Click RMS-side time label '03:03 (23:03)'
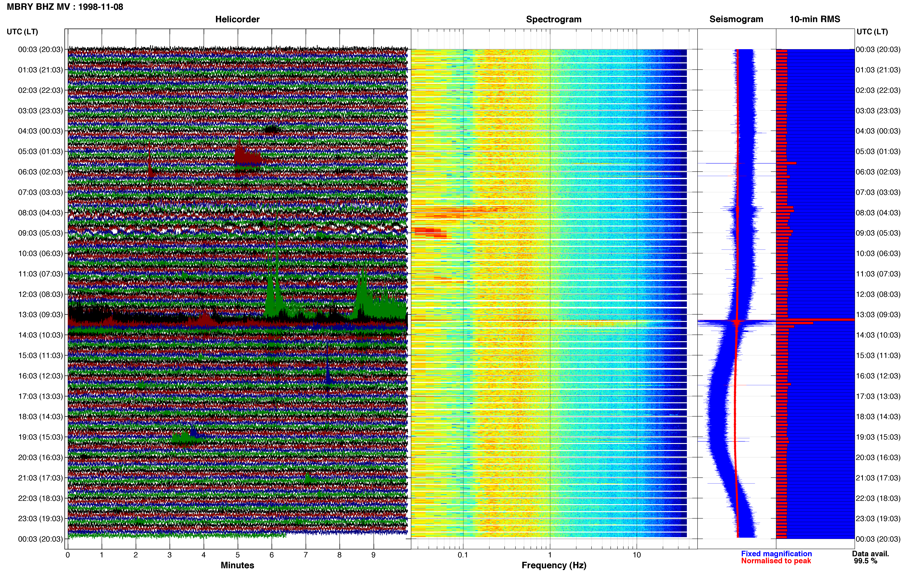Viewport: 924px width, 578px height. coord(878,111)
